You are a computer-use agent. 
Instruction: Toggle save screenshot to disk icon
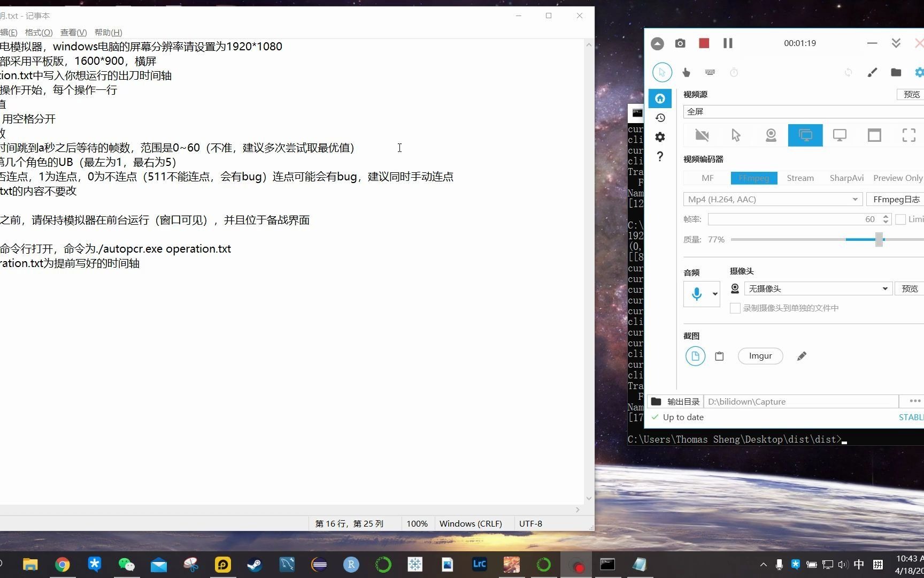tap(695, 356)
